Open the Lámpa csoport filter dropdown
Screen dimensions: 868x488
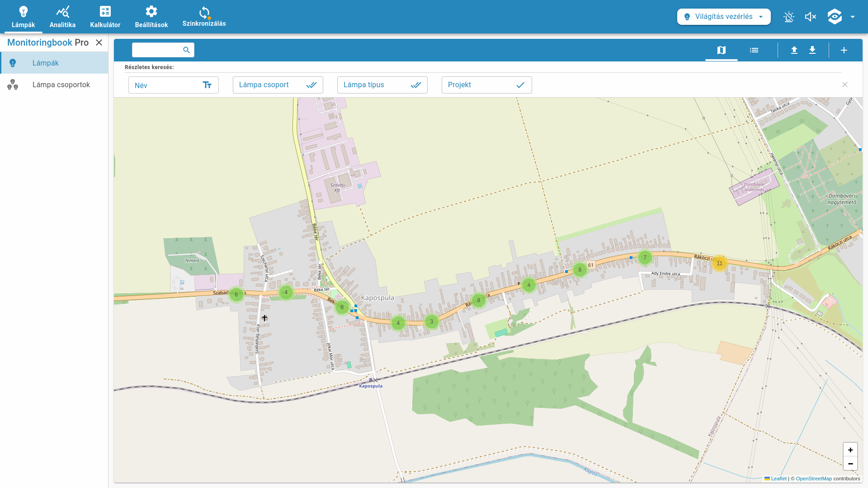coord(278,85)
